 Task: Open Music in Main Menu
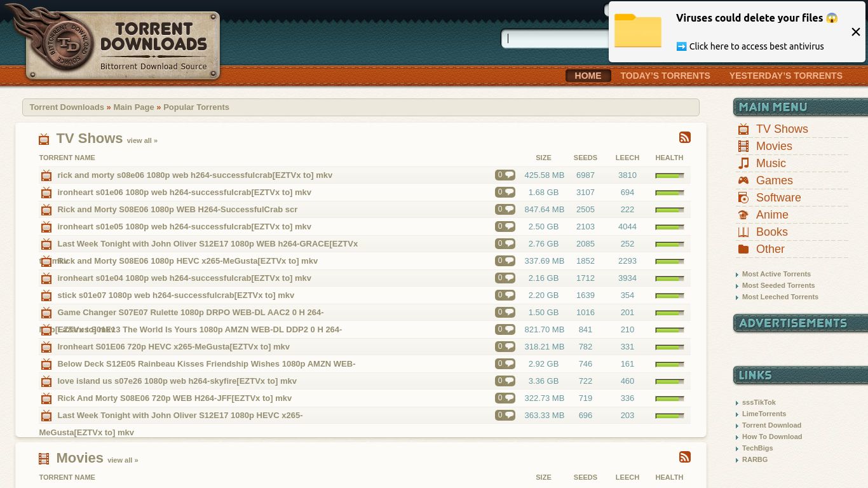[x=771, y=163]
